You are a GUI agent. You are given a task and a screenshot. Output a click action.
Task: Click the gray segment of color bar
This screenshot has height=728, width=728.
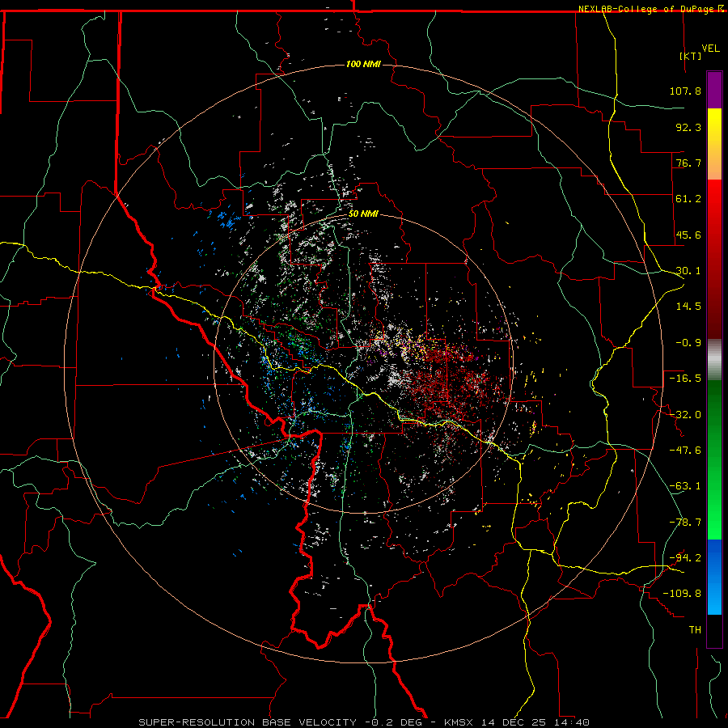[x=714, y=360]
